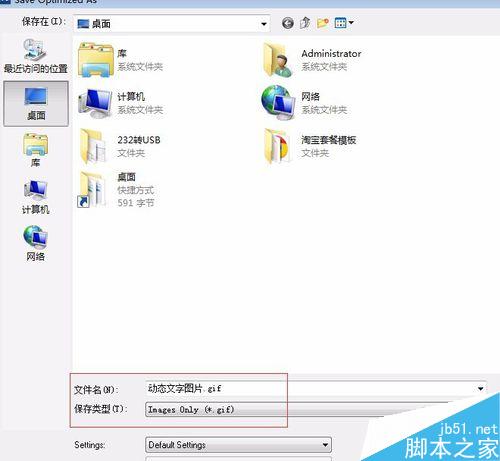Select 桌面 in the places sidebar
500x461 pixels.
point(36,104)
